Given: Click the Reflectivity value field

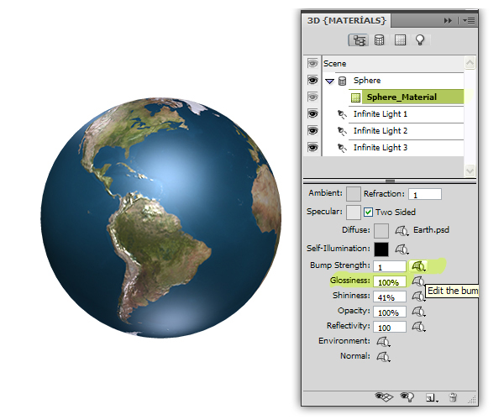Looking at the screenshot, I should click(390, 327).
